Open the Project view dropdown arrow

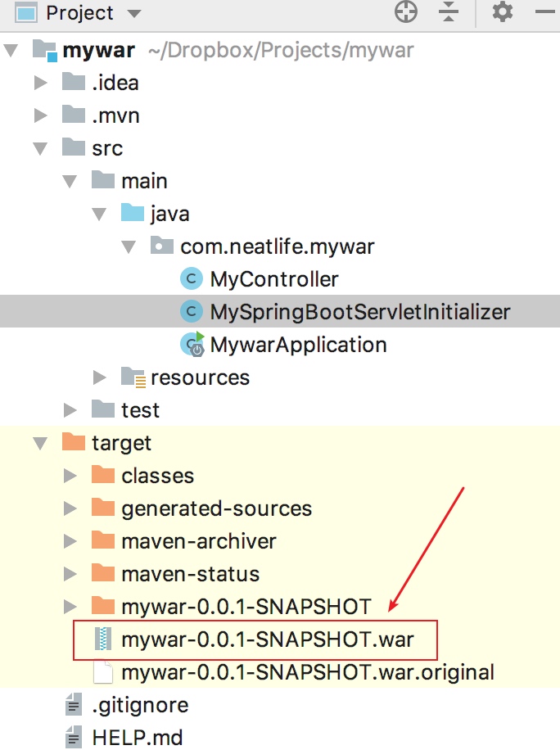[x=134, y=13]
